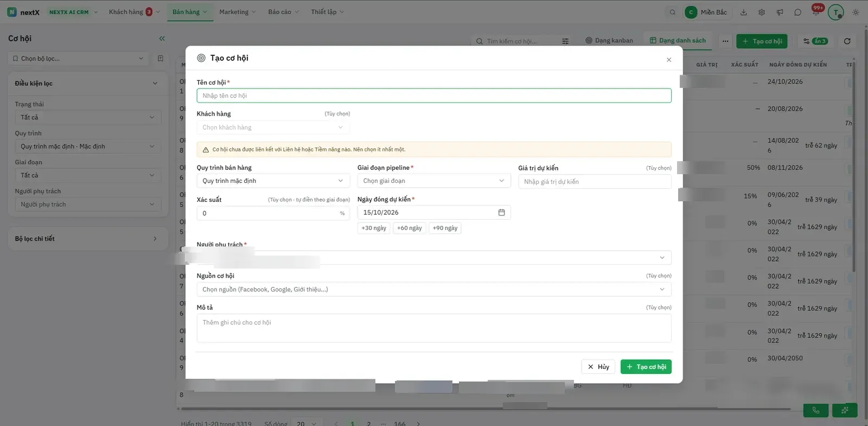Open the Báo cáo menu
Image resolution: width=868 pixels, height=426 pixels.
pos(283,12)
